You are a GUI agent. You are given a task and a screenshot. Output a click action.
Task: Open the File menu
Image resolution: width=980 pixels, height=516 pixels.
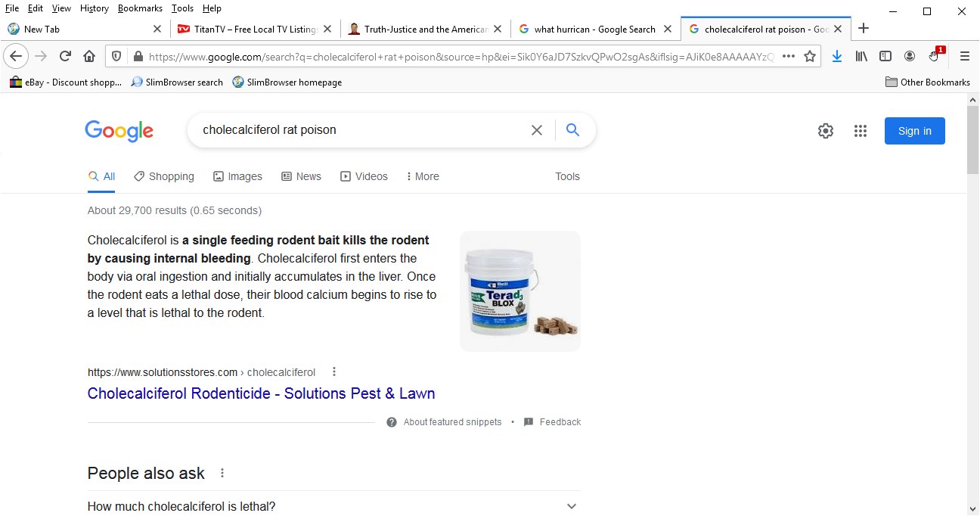click(12, 8)
